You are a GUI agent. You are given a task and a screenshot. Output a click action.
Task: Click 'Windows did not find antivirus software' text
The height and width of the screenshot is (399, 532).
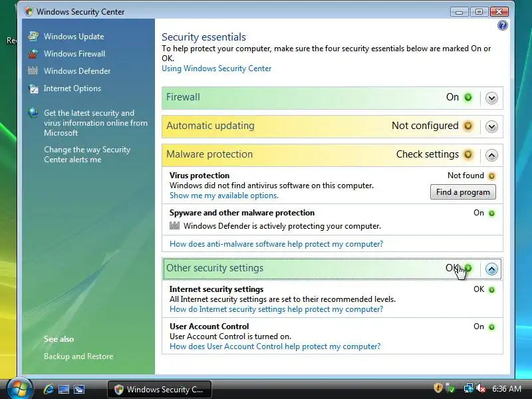[x=271, y=186]
